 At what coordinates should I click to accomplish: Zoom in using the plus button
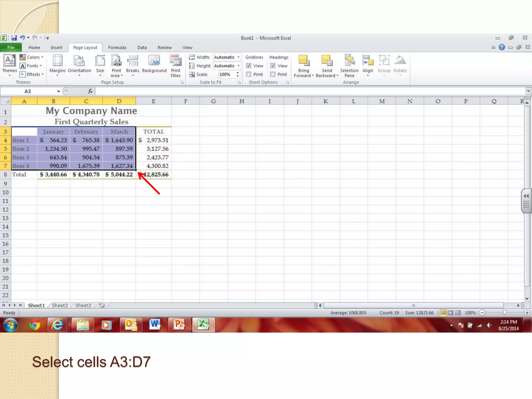pos(527,313)
